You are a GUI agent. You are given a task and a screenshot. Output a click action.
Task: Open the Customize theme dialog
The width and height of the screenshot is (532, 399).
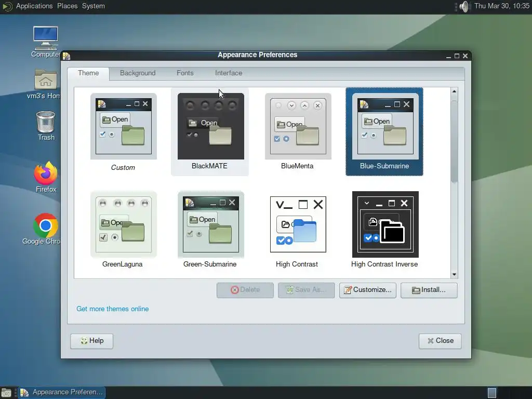coord(368,290)
